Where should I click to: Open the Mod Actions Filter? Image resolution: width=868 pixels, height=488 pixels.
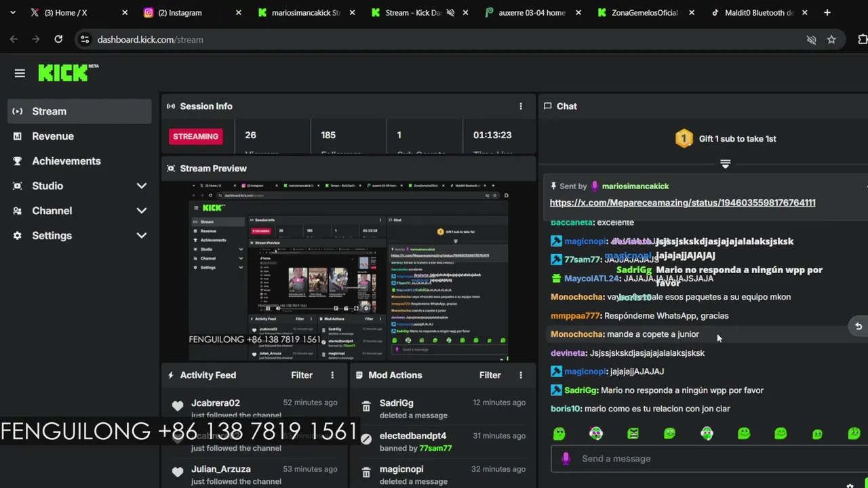[490, 375]
